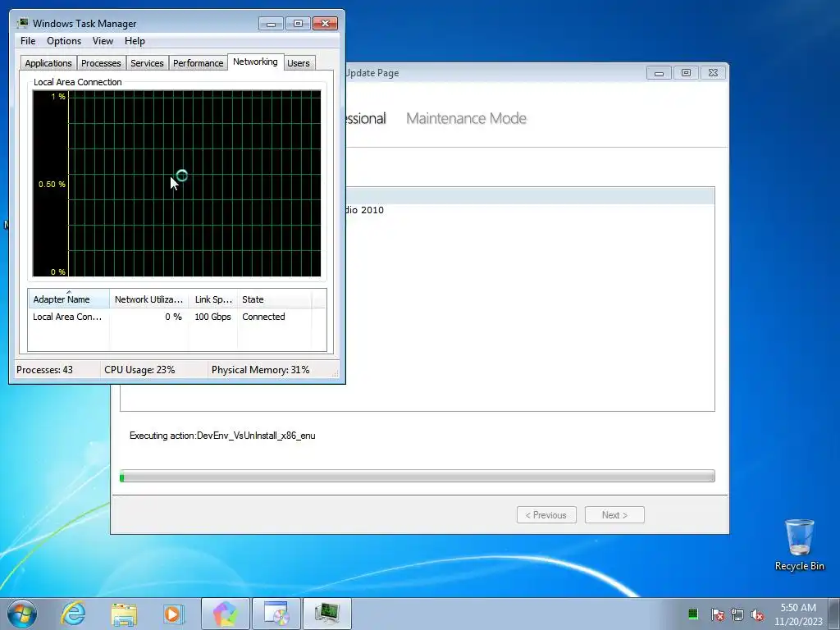Click the 0 % network utilization cell

click(x=173, y=317)
